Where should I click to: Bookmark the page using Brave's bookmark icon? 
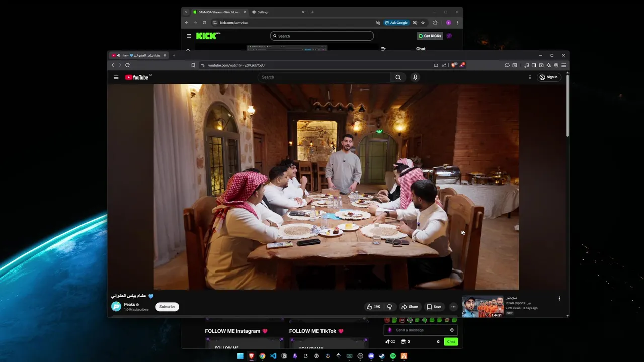(193, 65)
